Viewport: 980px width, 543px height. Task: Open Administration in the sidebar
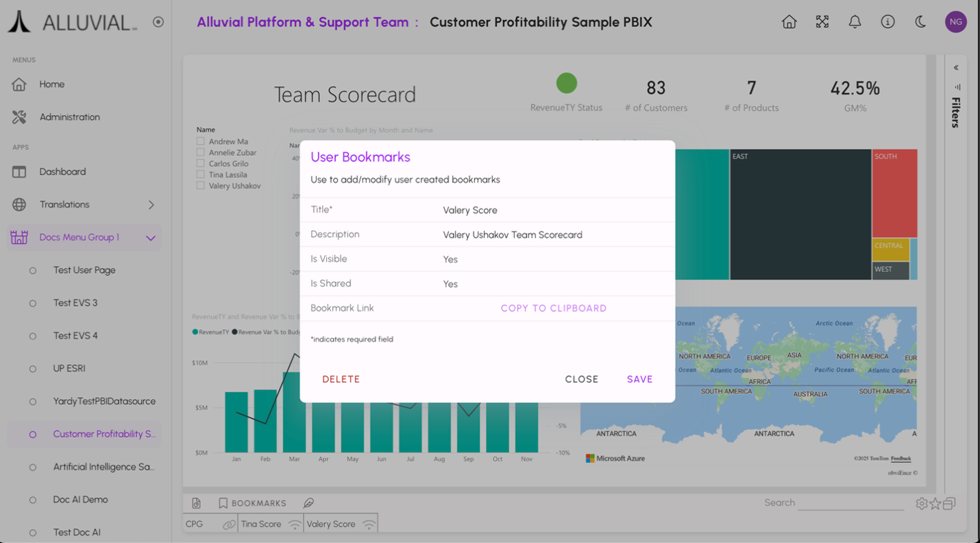69,117
